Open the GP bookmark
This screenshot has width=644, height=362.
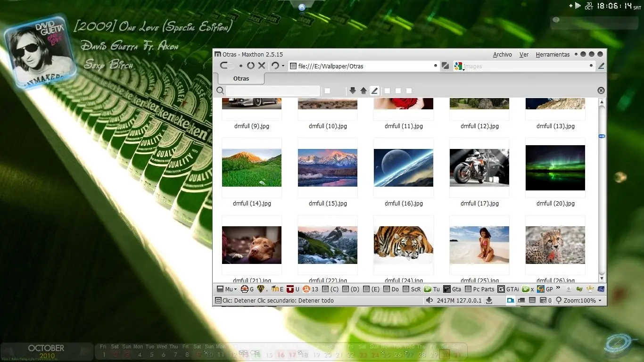[x=545, y=289]
